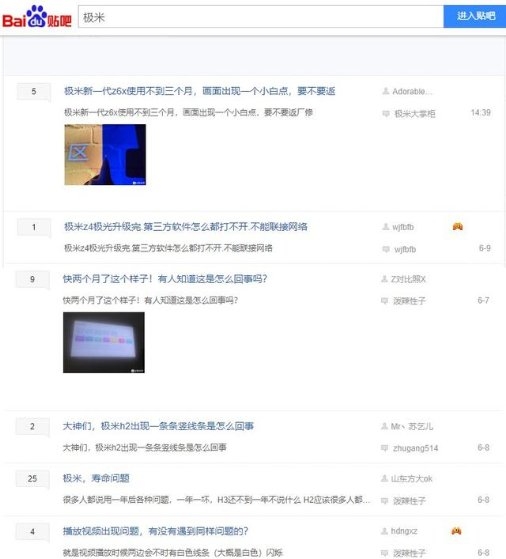Viewport: 506px width, 559px height.
Task: Click author icon beside Z对比照X
Action: (384, 279)
